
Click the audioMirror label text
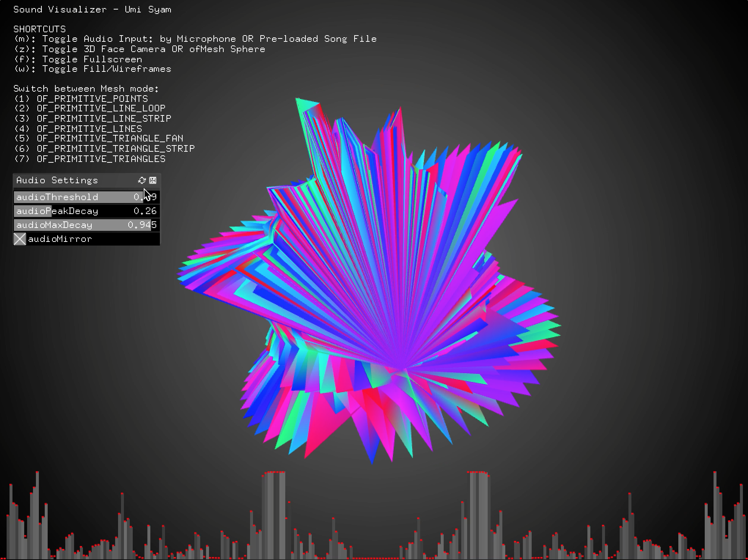point(60,239)
